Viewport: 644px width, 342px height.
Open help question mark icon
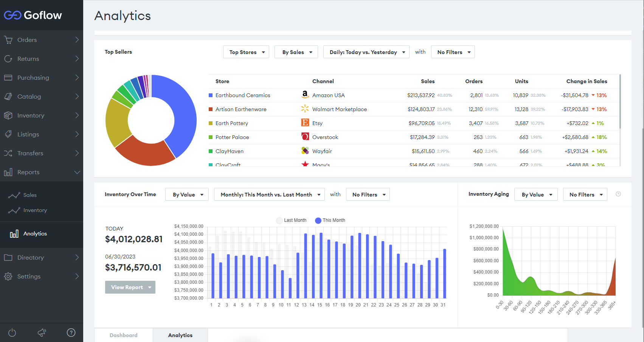[x=71, y=333]
